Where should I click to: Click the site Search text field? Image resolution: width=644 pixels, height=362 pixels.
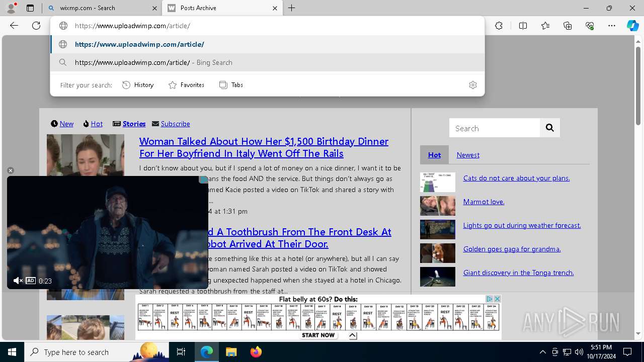pos(495,128)
